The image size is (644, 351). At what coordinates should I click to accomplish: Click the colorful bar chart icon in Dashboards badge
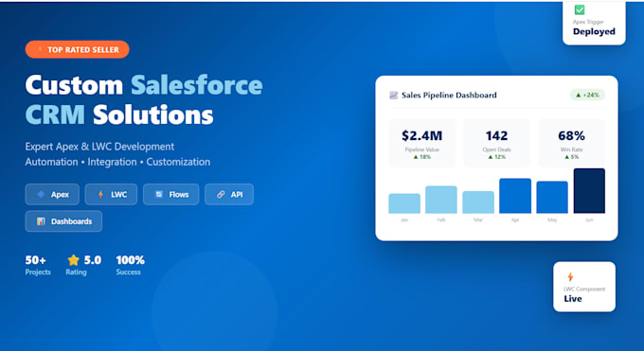tap(41, 221)
